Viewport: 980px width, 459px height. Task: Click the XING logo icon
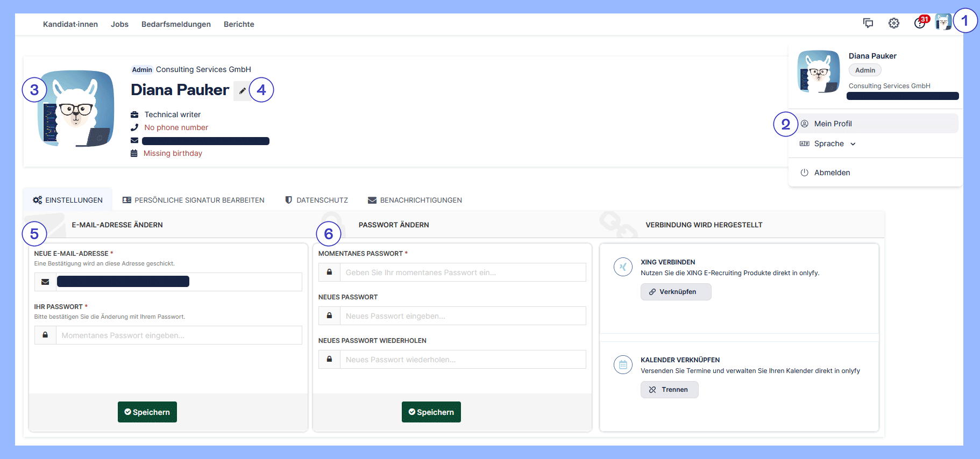pos(623,267)
